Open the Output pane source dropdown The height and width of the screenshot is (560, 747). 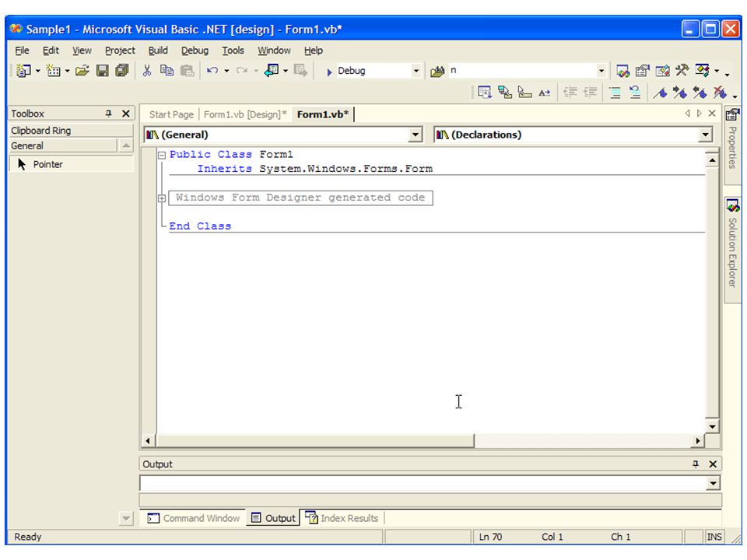tap(713, 484)
